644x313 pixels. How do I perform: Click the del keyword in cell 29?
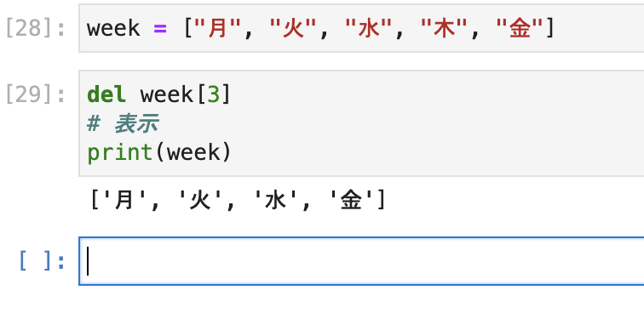click(106, 94)
